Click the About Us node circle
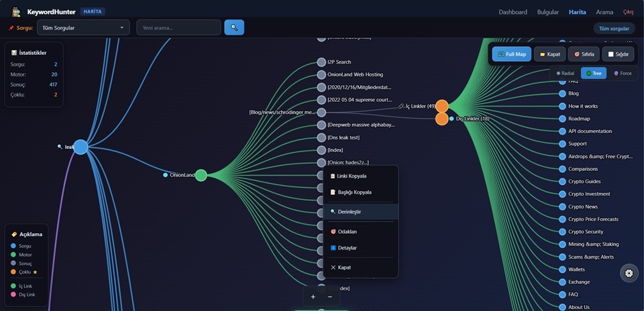The image size is (644, 311). pyautogui.click(x=562, y=307)
